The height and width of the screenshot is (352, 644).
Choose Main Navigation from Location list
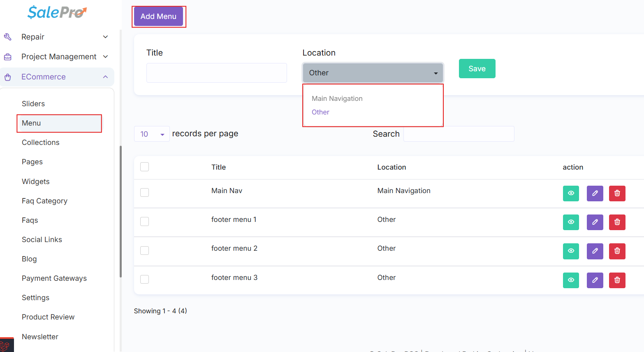tap(337, 98)
